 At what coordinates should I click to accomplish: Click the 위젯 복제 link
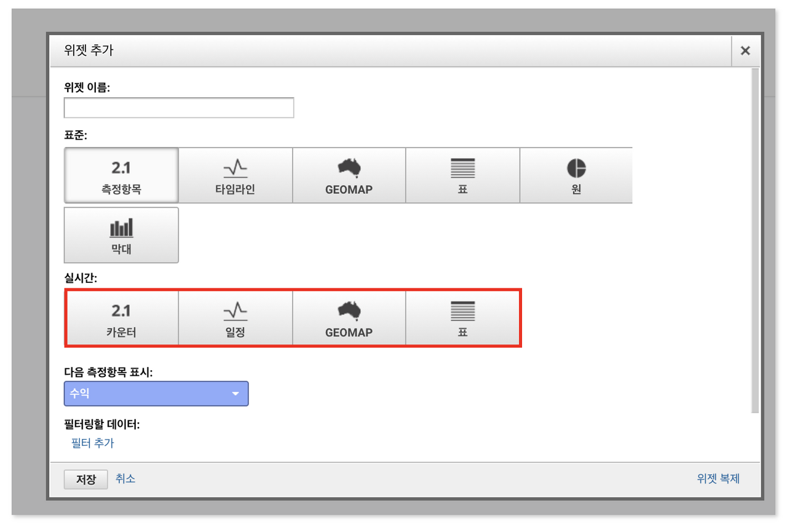(718, 478)
